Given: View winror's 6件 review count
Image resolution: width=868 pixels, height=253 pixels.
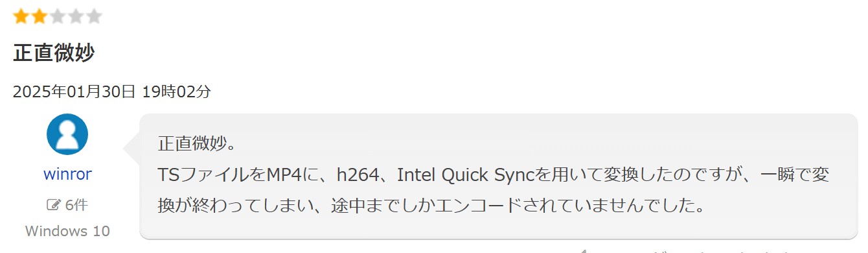Looking at the screenshot, I should tap(76, 205).
